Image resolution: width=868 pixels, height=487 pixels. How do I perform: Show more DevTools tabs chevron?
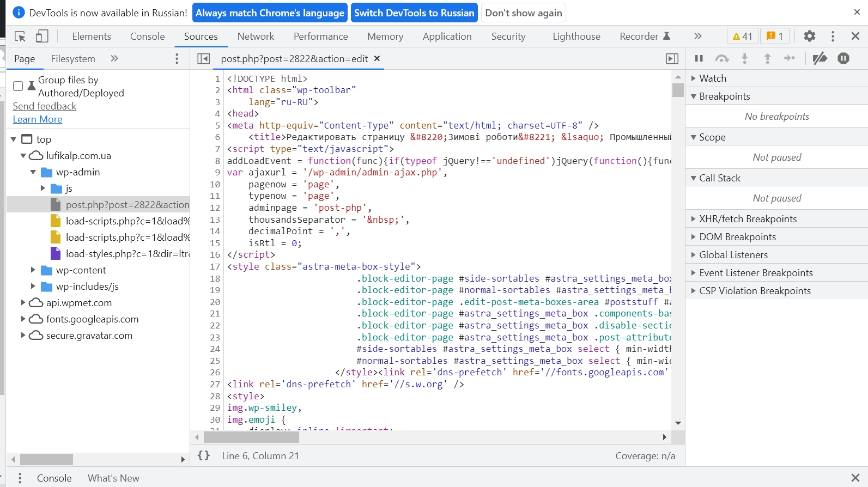(698, 36)
